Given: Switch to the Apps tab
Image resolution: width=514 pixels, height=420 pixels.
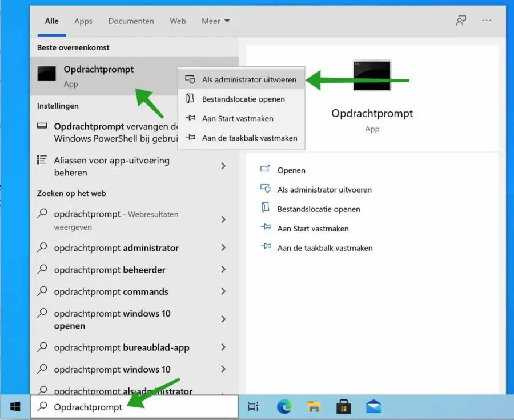Looking at the screenshot, I should 83,21.
